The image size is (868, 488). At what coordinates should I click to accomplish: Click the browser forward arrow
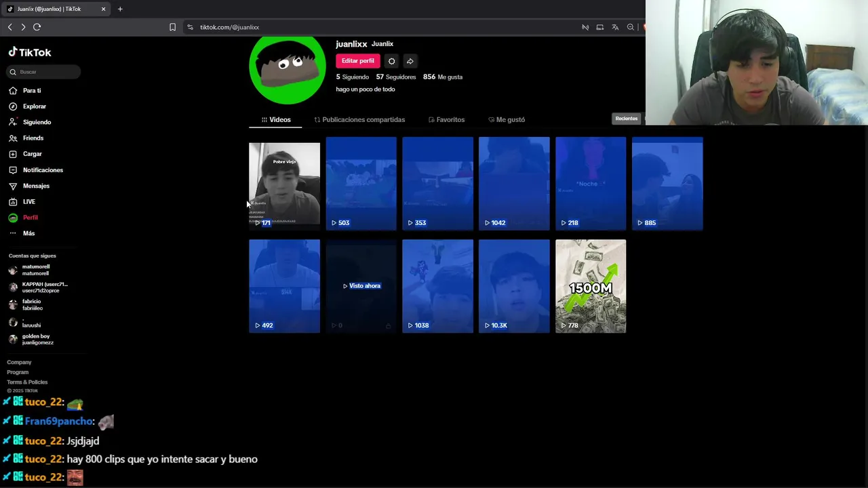tap(23, 27)
